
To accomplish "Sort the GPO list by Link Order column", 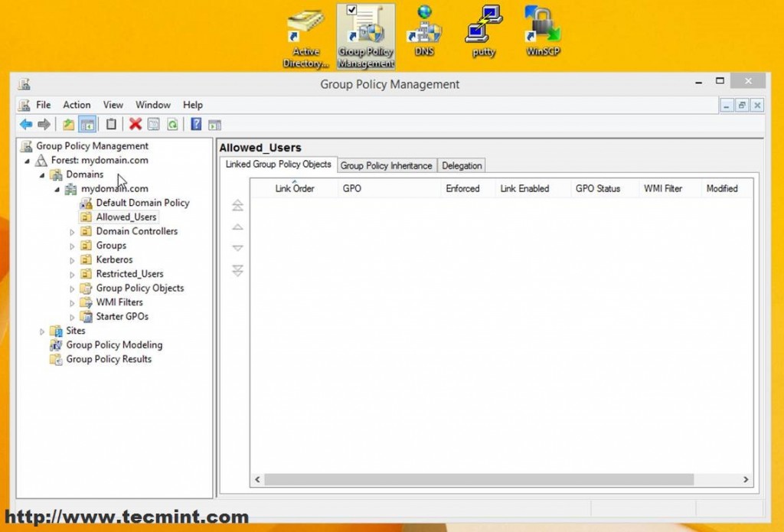I will [295, 188].
